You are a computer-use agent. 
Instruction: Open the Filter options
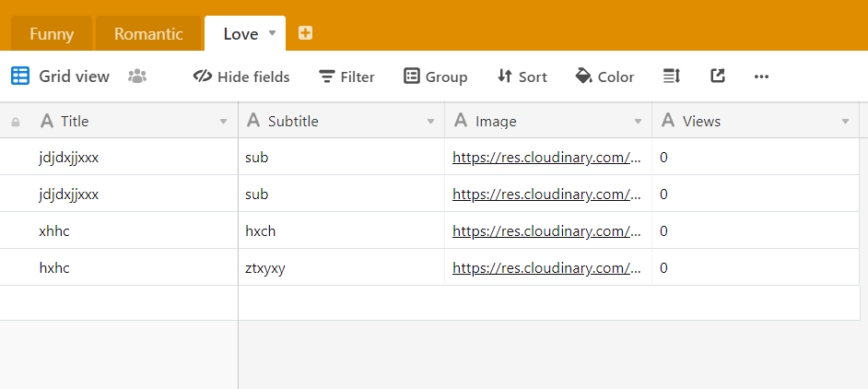tap(346, 77)
